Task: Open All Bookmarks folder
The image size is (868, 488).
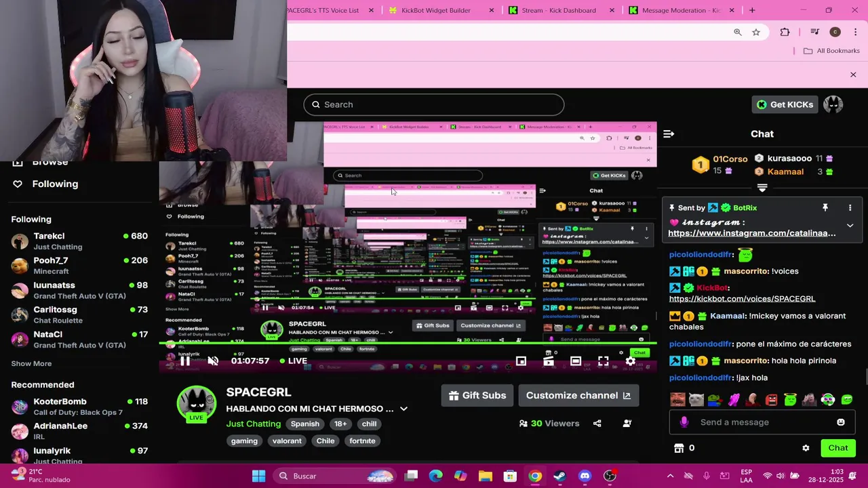Action: coord(831,51)
